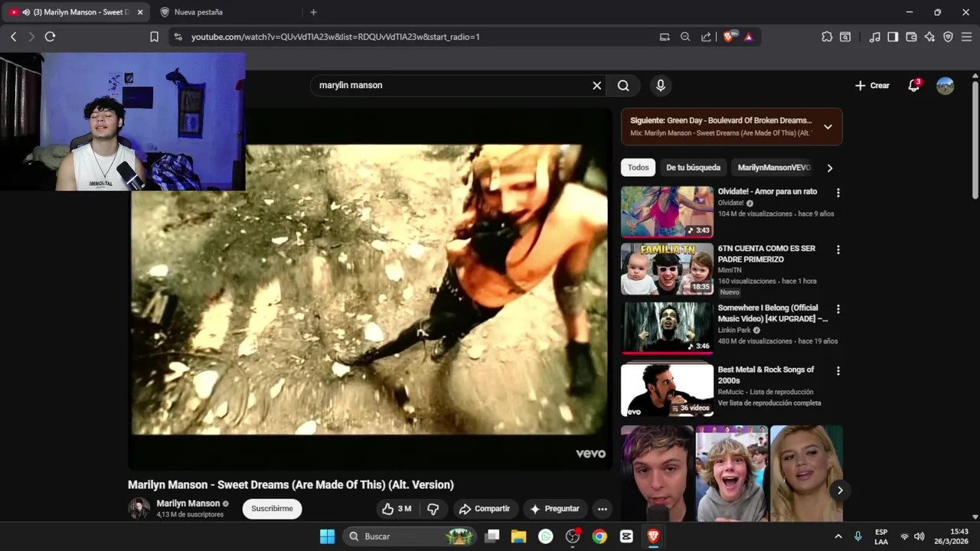
Task: Click the Preguntar button
Action: point(555,509)
